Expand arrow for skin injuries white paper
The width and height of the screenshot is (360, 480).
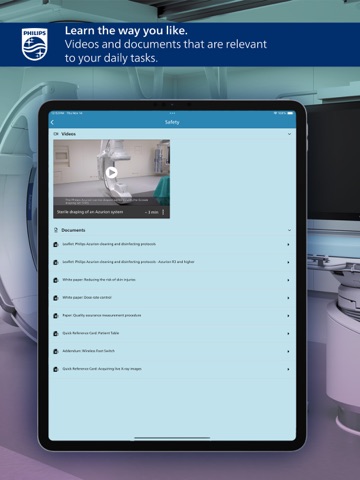pos(288,280)
